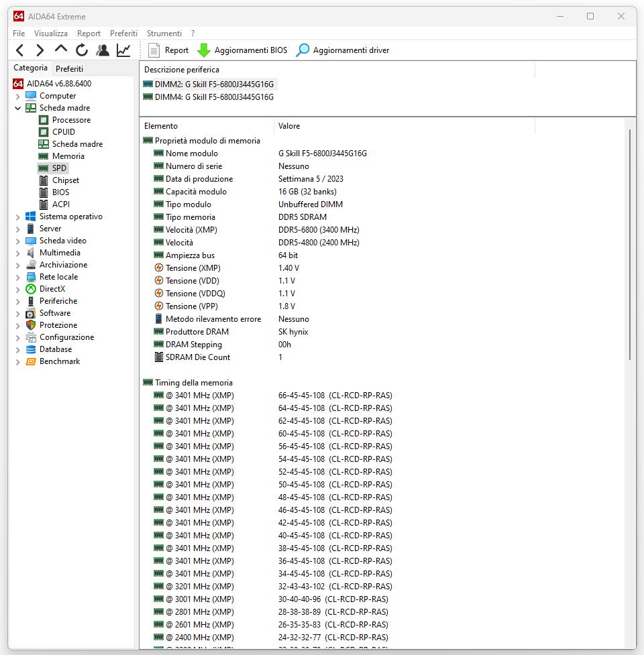
Task: Refresh the page using the circular arrow
Action: (x=82, y=50)
